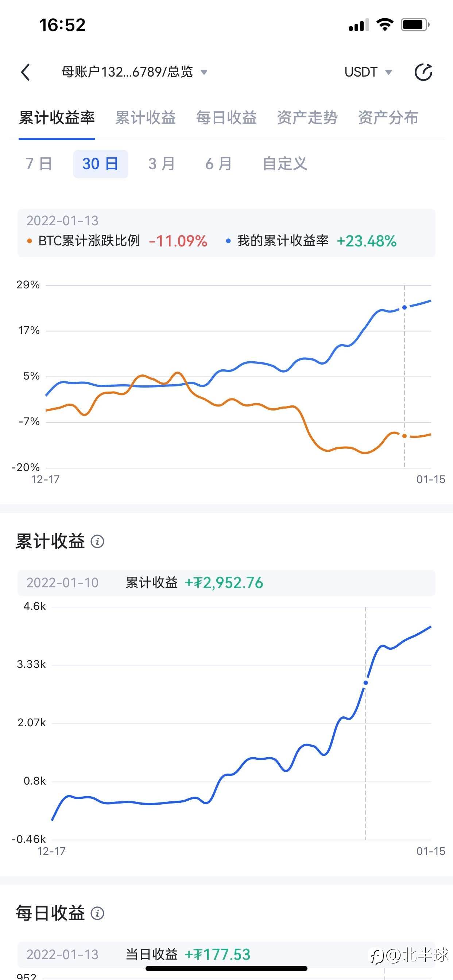453x980 pixels.
Task: Open info icon beside 每日收益 heading
Action: pos(97,913)
